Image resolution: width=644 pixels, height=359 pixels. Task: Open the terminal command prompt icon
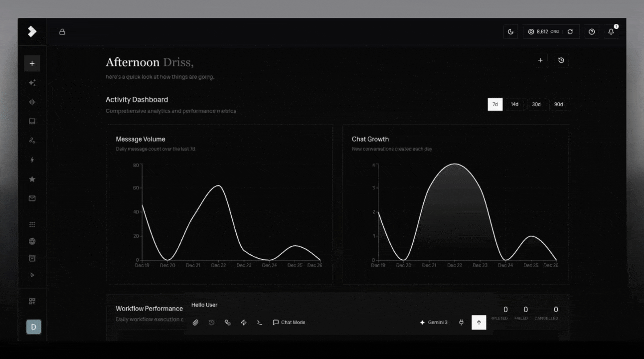(259, 323)
